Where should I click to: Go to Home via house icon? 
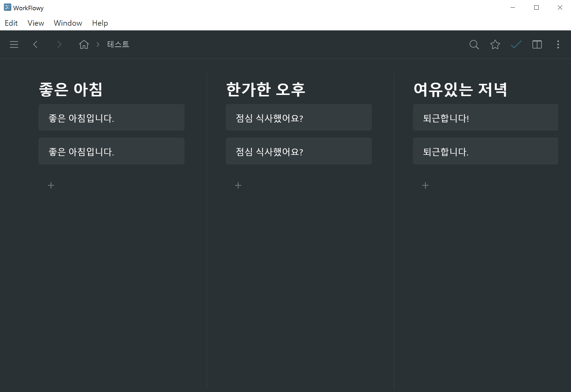point(84,44)
